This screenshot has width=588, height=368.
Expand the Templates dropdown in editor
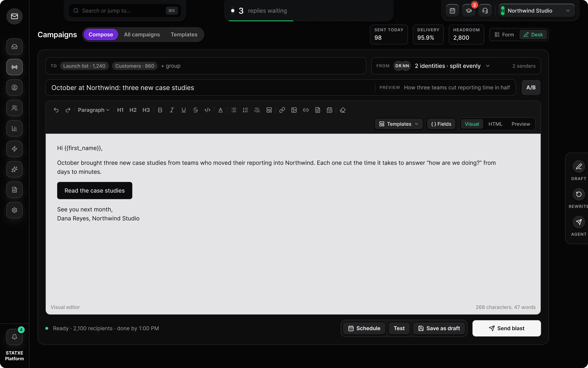pyautogui.click(x=399, y=124)
